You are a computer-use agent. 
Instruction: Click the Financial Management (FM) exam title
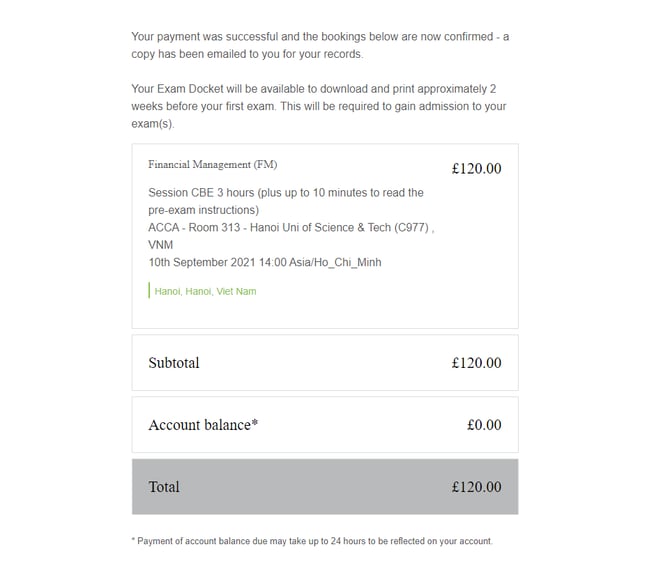(x=212, y=164)
